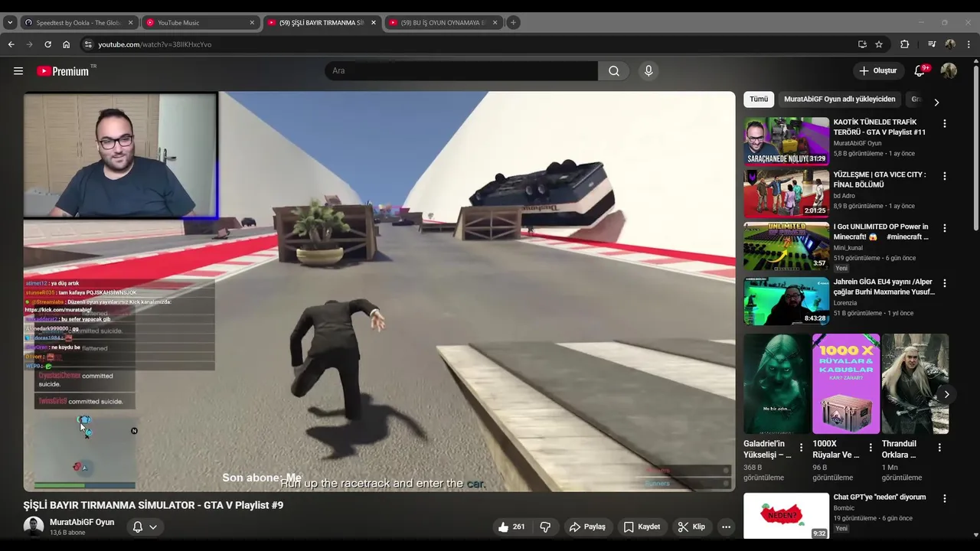Close the Speedtest by Ookla tab

[130, 23]
